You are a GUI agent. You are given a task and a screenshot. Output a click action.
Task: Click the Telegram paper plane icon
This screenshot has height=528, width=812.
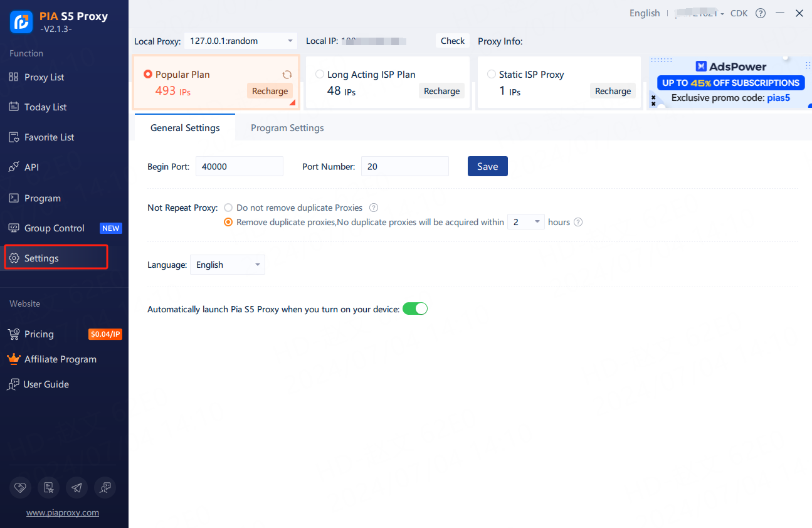click(x=76, y=487)
